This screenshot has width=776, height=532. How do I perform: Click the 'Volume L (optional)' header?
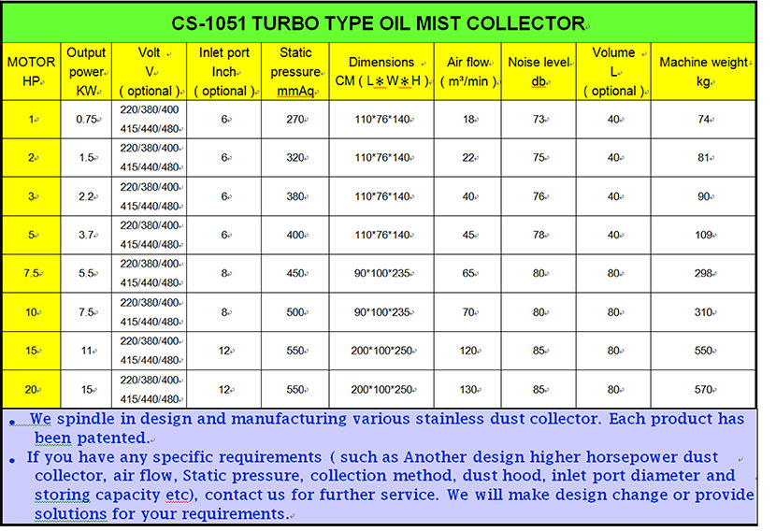pyautogui.click(x=613, y=71)
